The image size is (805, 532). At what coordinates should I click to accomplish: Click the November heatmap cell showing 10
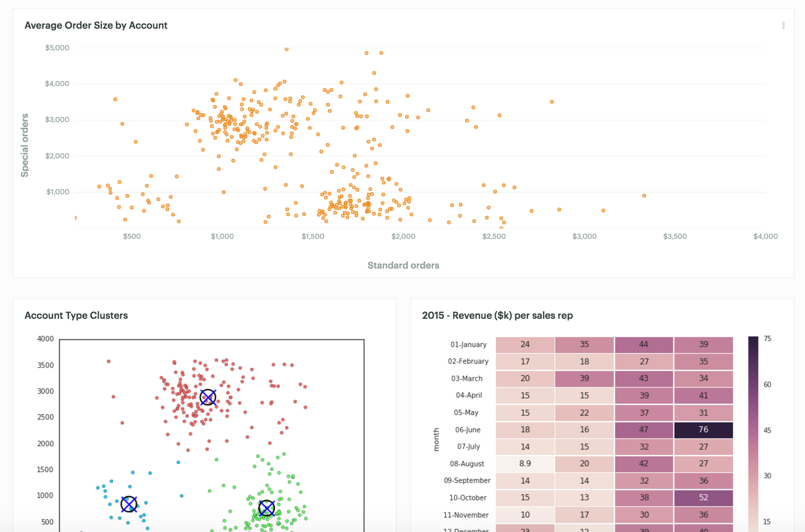pyautogui.click(x=525, y=515)
